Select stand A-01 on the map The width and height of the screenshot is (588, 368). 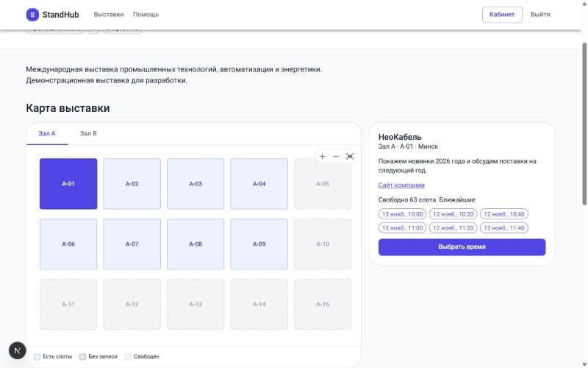tap(68, 184)
